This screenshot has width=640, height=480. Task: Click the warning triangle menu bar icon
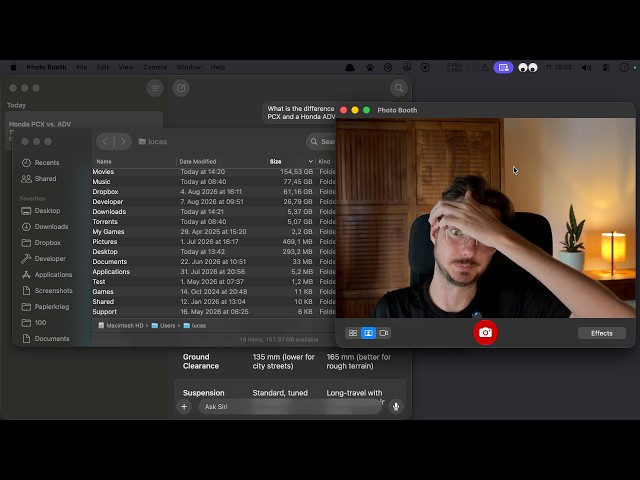[x=484, y=68]
